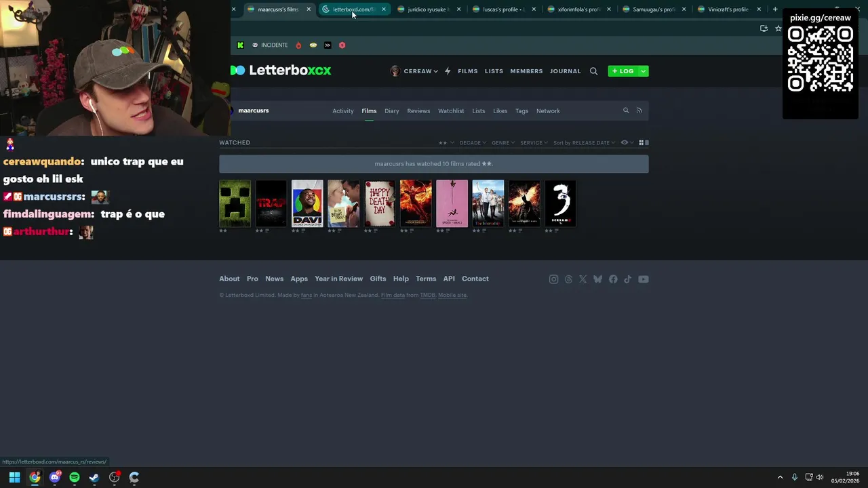Open Threads link in footer

point(568,279)
